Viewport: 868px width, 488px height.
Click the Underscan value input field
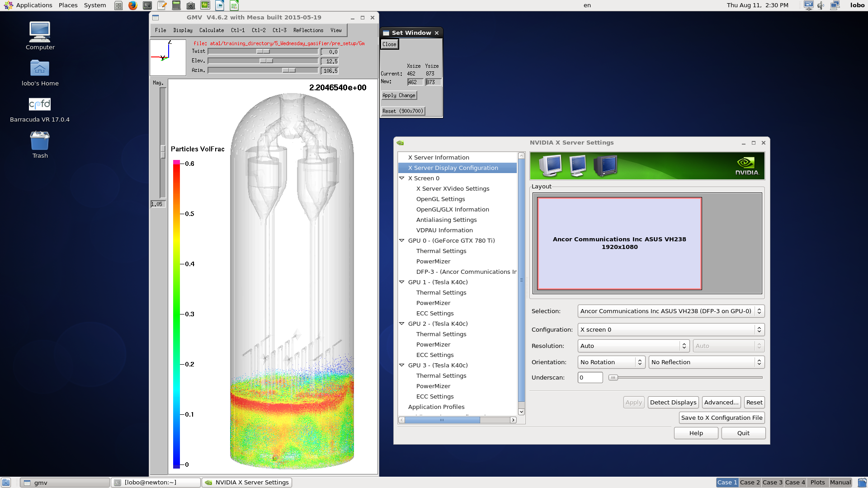point(590,377)
